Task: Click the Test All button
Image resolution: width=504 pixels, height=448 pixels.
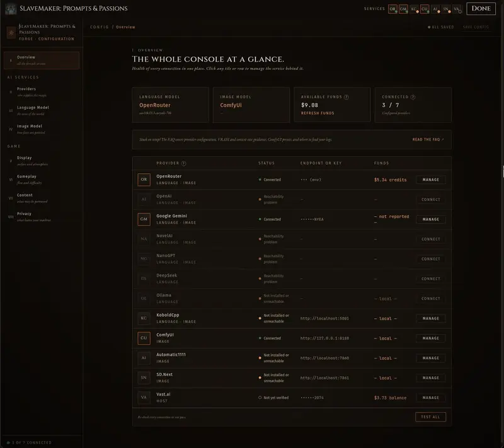Action: tap(430, 417)
